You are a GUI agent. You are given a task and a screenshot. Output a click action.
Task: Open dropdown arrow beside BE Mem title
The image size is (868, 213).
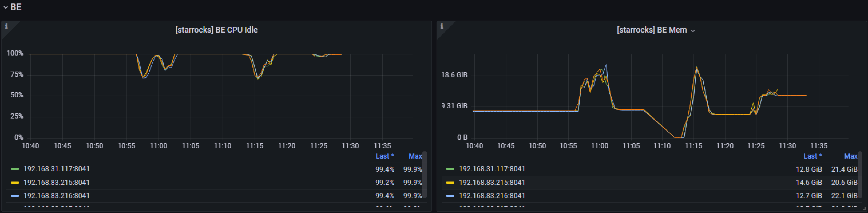click(693, 31)
